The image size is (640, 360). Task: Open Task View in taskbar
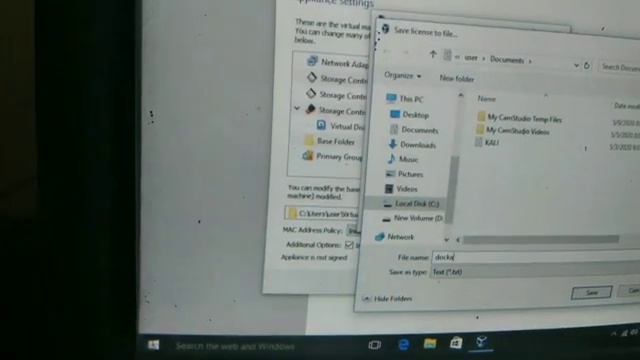click(x=374, y=345)
